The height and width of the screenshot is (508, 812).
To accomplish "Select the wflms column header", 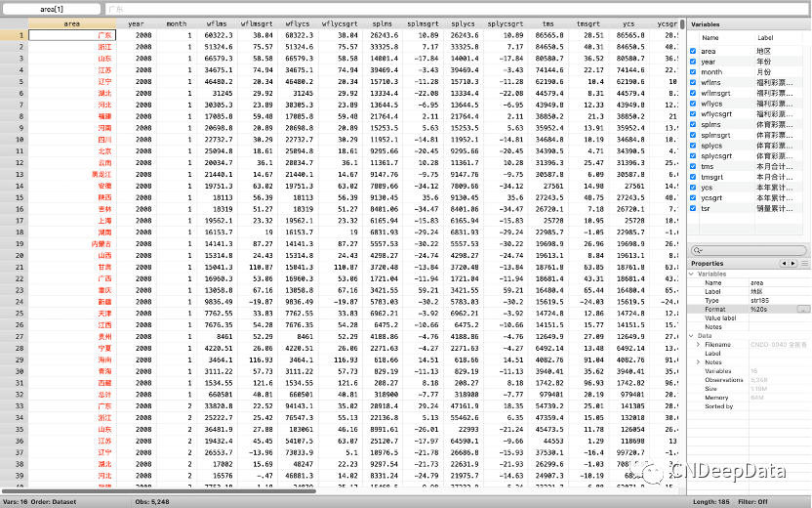I will pyautogui.click(x=217, y=23).
